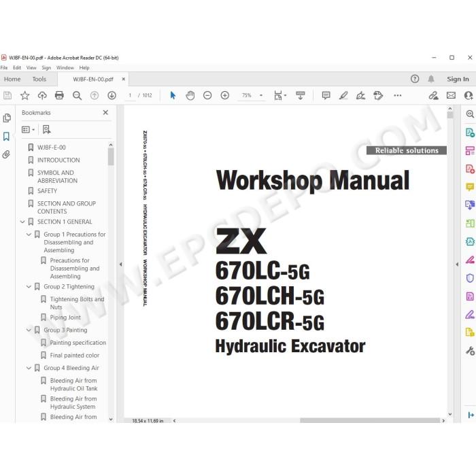Activate the Hand pan tool
Image resolution: width=476 pixels, height=476 pixels.
tap(190, 96)
